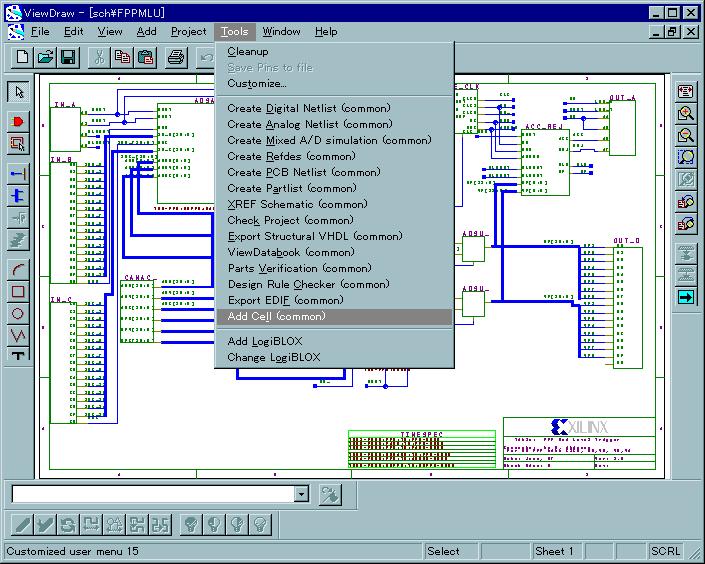Choose Create Digital Netlist (common)

click(x=308, y=108)
